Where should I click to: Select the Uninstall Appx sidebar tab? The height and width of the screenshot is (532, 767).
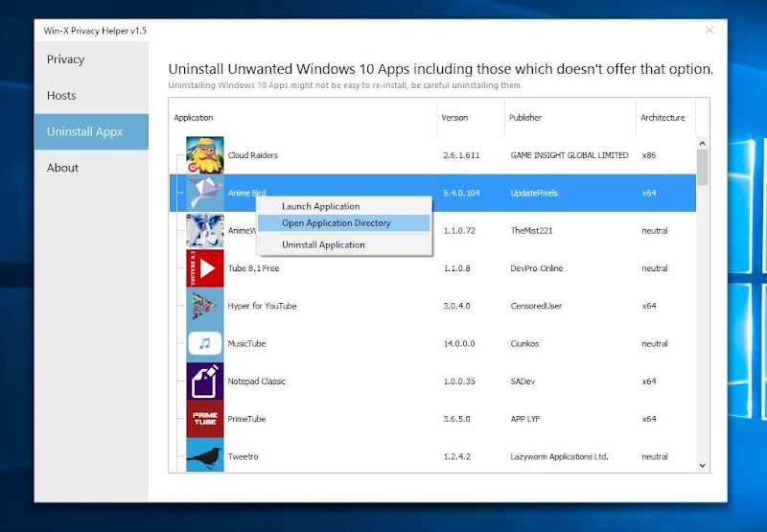[x=91, y=131]
